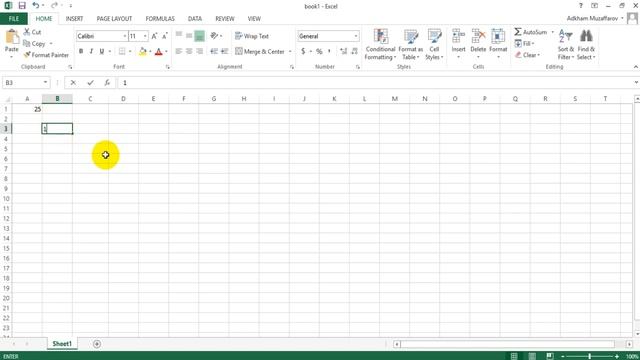
Task: Switch to the REVIEW tab
Action: pos(225,19)
